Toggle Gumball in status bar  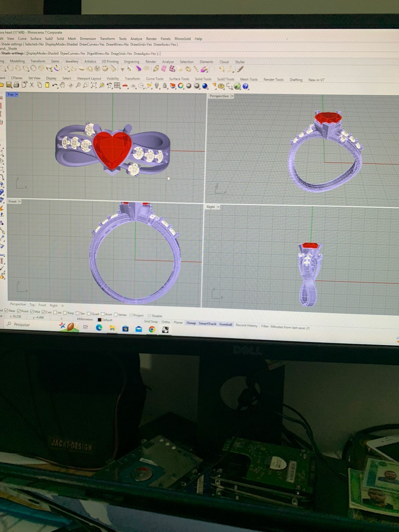[225, 324]
